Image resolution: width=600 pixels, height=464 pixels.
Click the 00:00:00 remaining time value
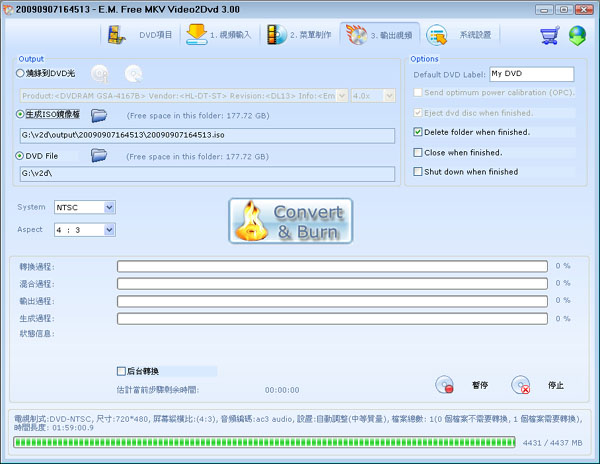click(x=282, y=390)
